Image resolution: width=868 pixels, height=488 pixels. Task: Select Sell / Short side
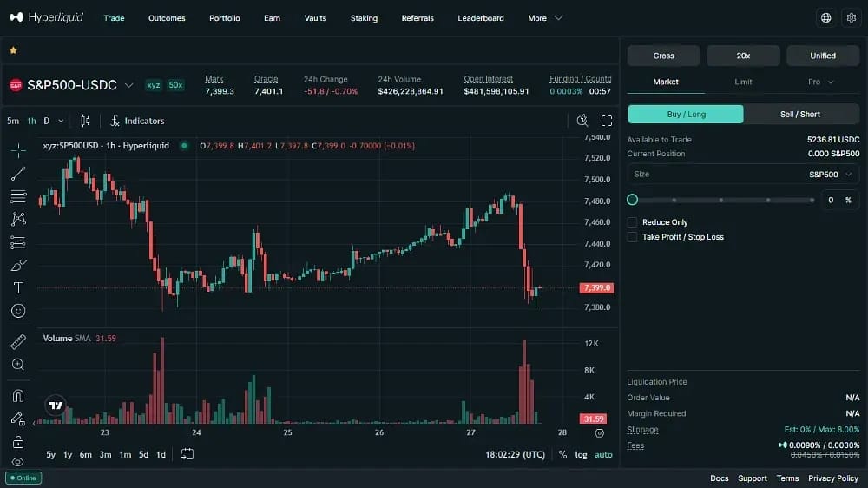(800, 114)
